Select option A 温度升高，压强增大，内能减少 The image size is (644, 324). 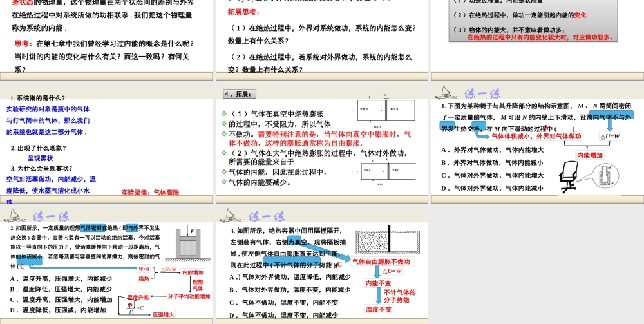(61, 278)
